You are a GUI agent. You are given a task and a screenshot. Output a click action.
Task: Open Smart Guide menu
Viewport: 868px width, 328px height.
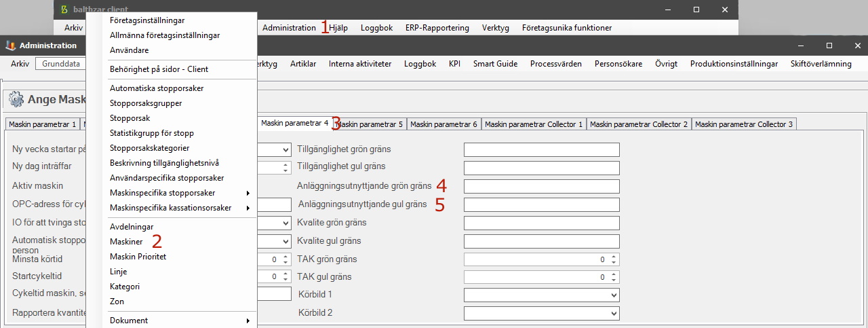[495, 64]
